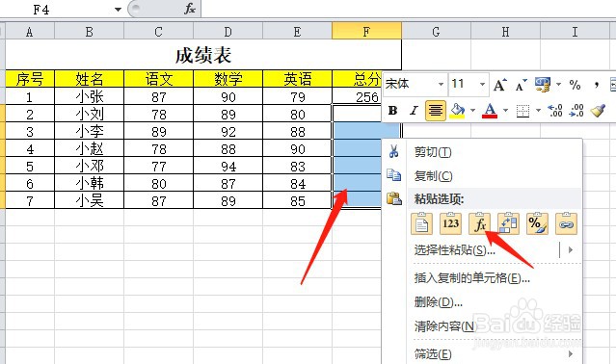Choose 清除内容(N) from context menu
The image size is (616, 364).
click(x=445, y=325)
